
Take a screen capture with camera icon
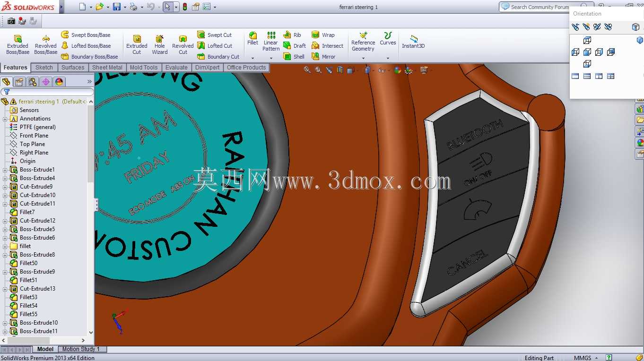11,21
